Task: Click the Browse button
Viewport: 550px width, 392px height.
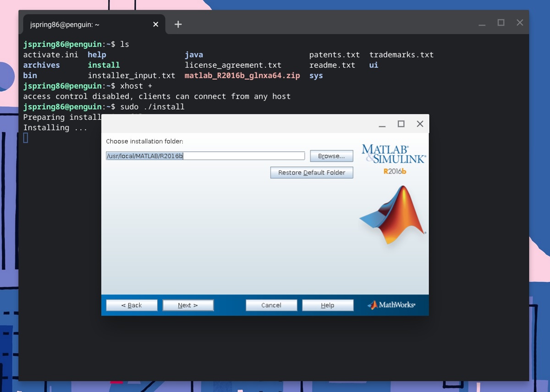Action: [x=331, y=156]
